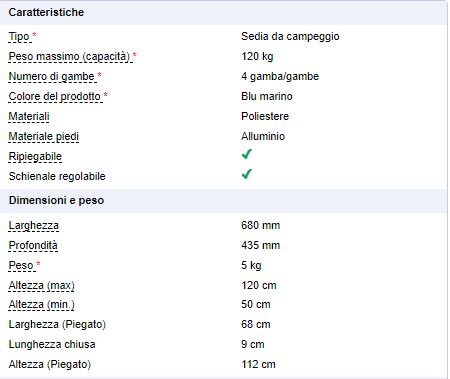
Task: Open the Altezza (max) definition
Action: click(42, 285)
